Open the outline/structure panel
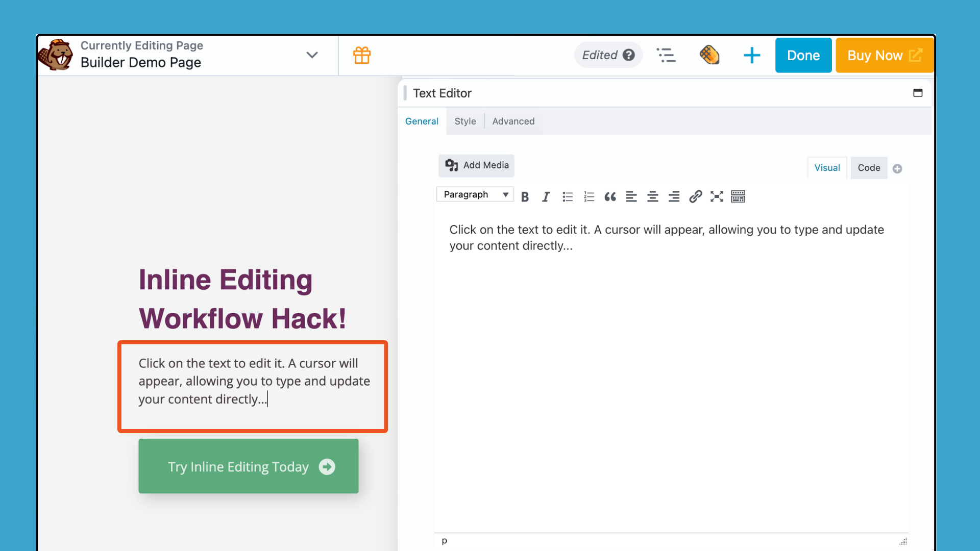The height and width of the screenshot is (551, 980). click(667, 55)
